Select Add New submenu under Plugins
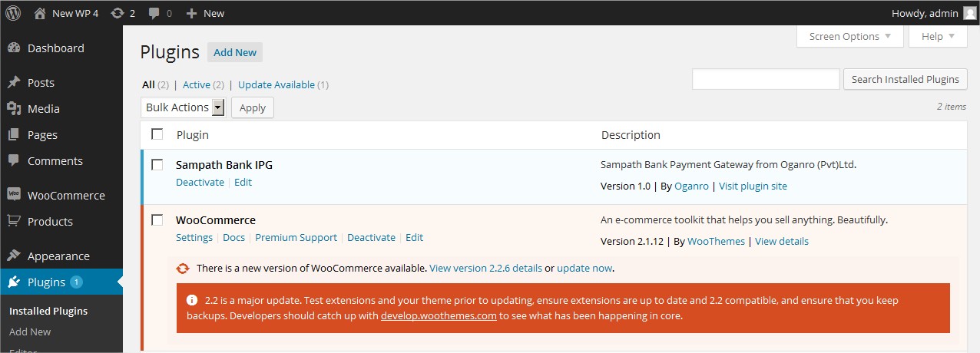 tap(30, 332)
